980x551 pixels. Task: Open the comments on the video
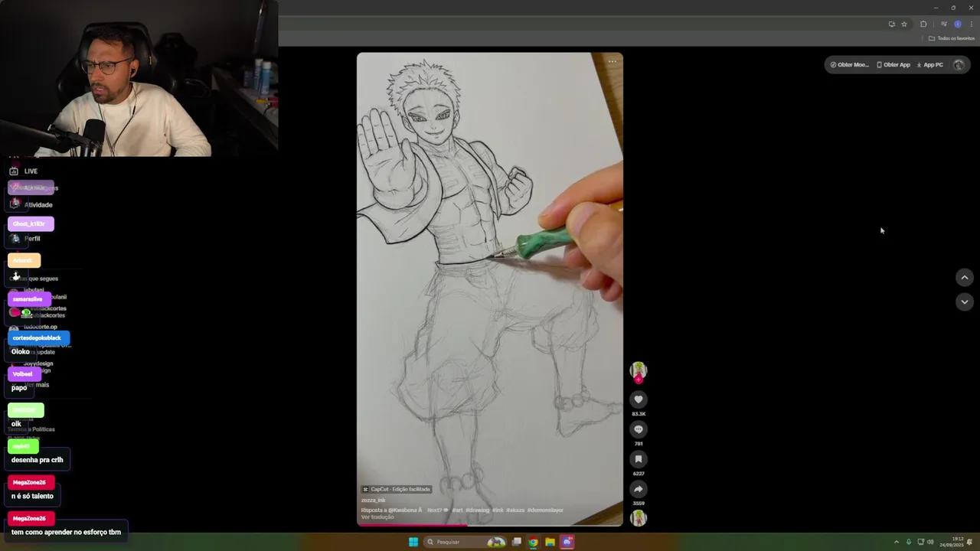click(639, 429)
